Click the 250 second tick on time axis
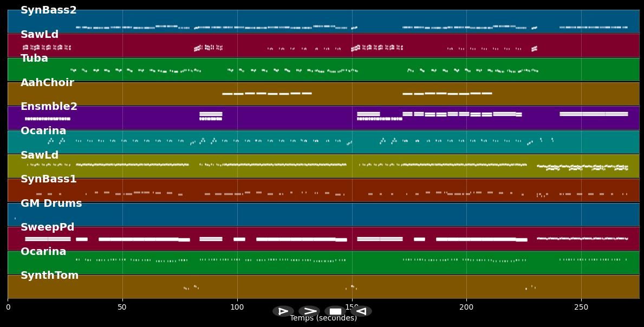Screen dimensions: 644x327 pyautogui.click(x=581, y=308)
